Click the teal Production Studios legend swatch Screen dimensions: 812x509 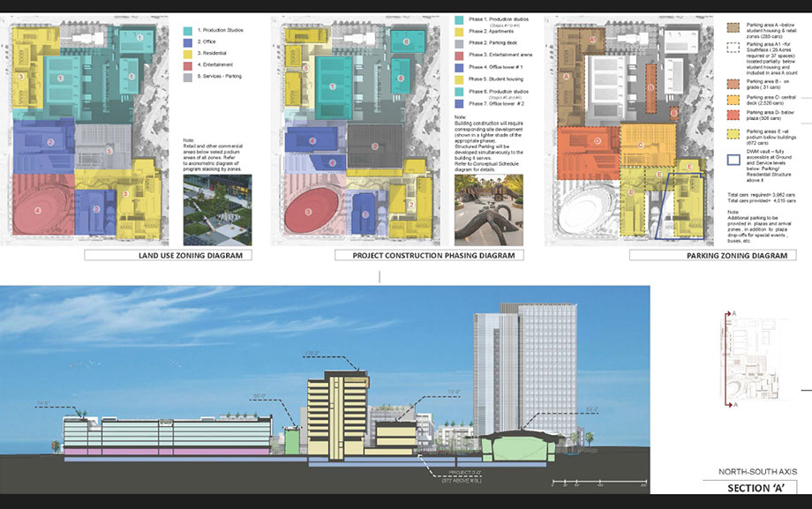(x=189, y=31)
